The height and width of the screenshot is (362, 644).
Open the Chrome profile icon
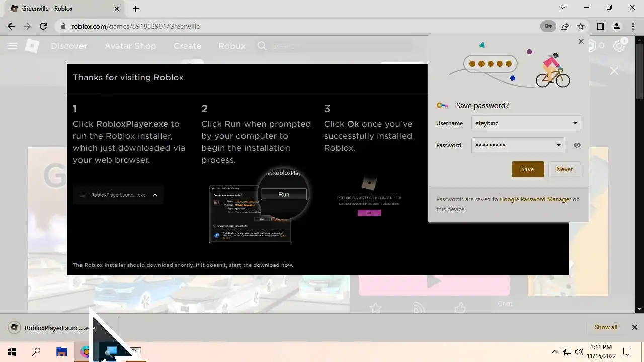616,26
